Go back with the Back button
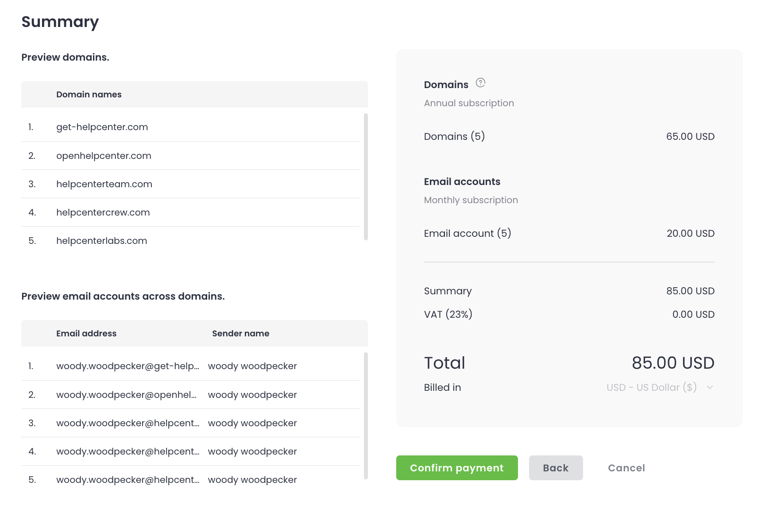 coord(556,468)
